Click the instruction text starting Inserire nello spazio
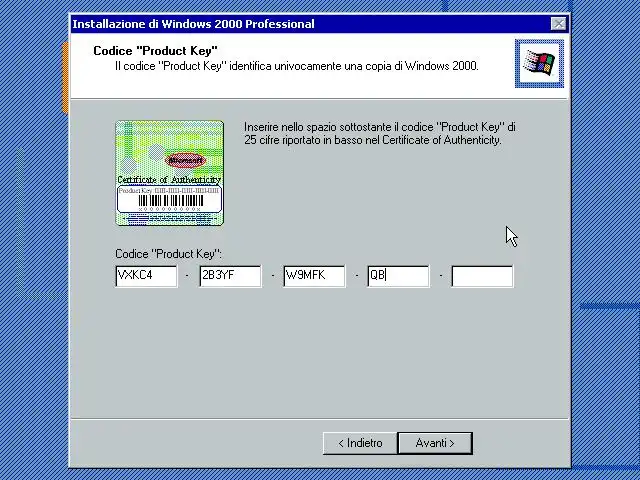 [380, 133]
